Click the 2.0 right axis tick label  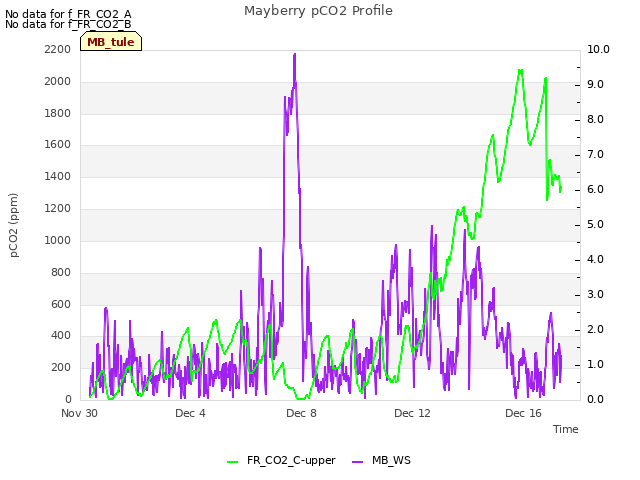(x=595, y=330)
